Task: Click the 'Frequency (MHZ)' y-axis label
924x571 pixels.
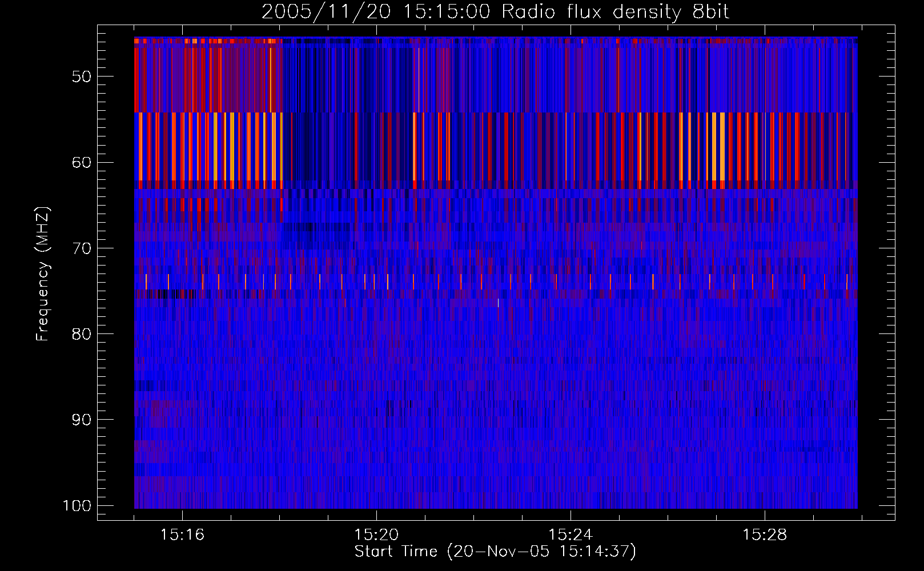Action: tap(43, 274)
